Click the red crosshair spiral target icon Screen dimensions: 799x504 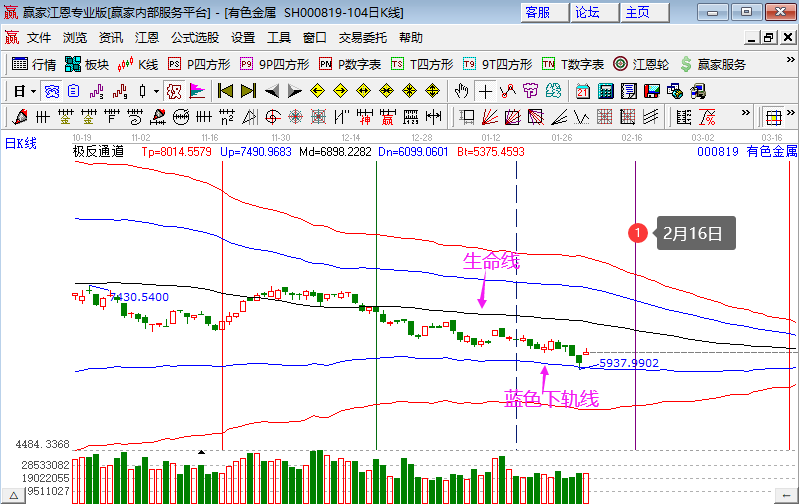click(273, 118)
